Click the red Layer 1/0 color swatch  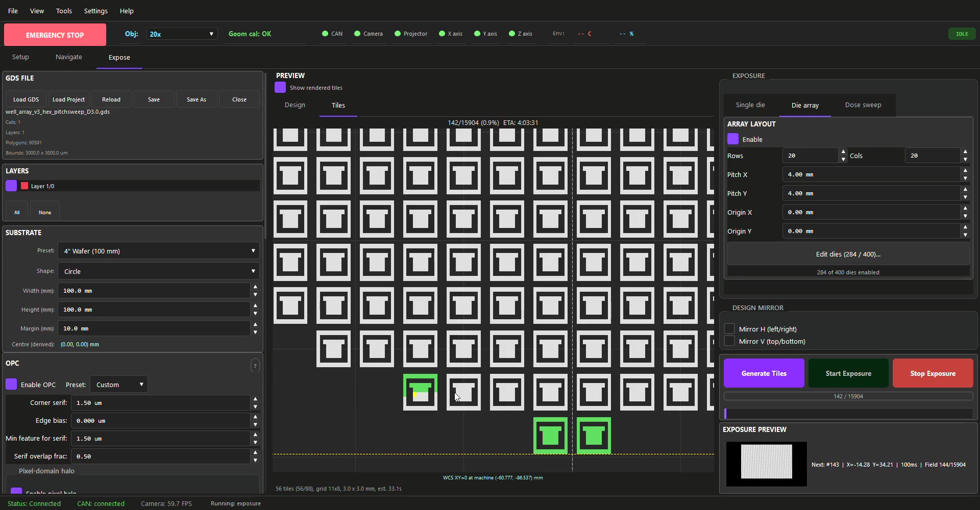point(24,186)
